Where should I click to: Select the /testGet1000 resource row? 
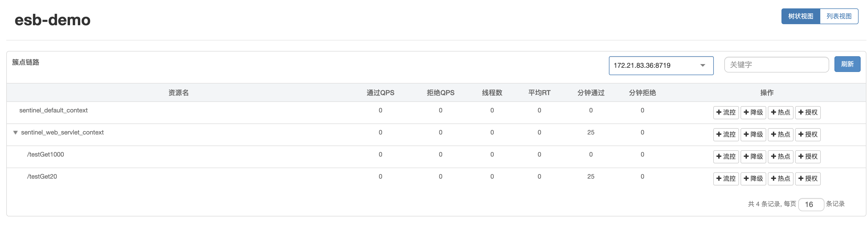coord(436,157)
